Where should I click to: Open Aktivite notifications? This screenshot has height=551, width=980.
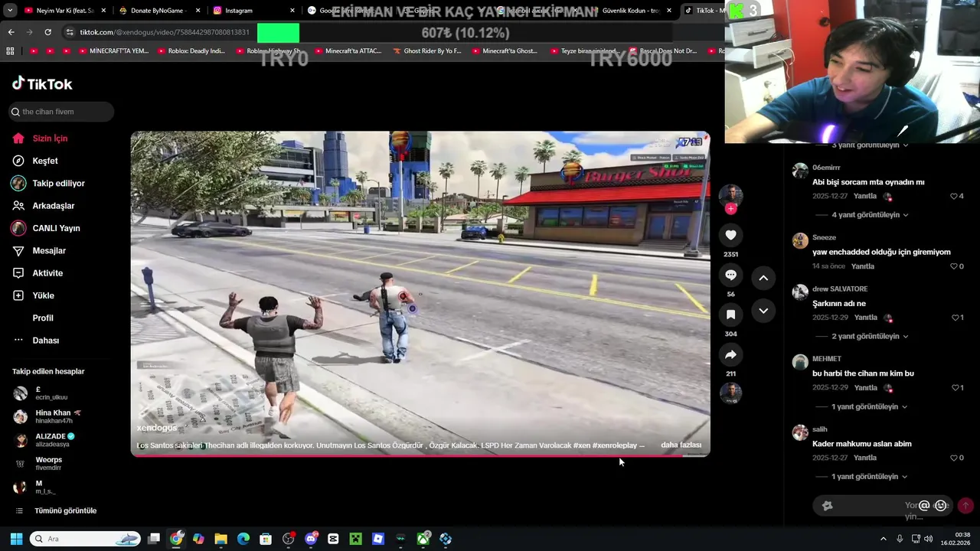point(38,273)
